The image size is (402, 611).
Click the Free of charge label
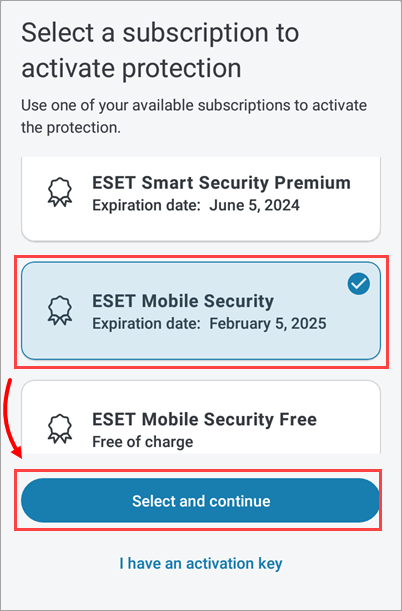[143, 442]
